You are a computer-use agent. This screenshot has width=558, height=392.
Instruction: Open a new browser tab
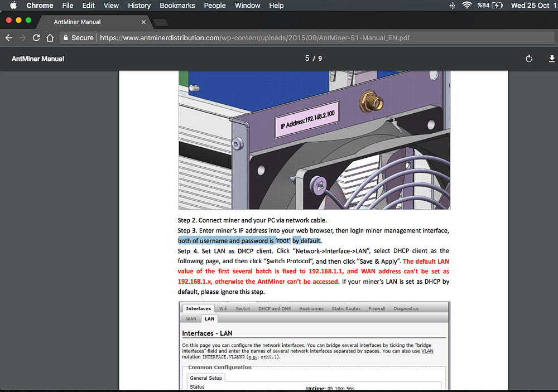[x=161, y=22]
